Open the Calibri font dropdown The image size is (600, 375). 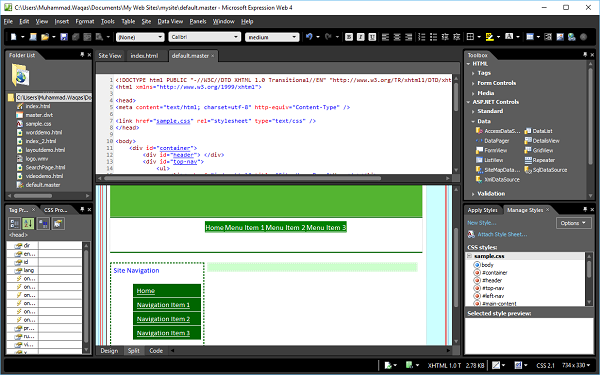click(x=205, y=37)
